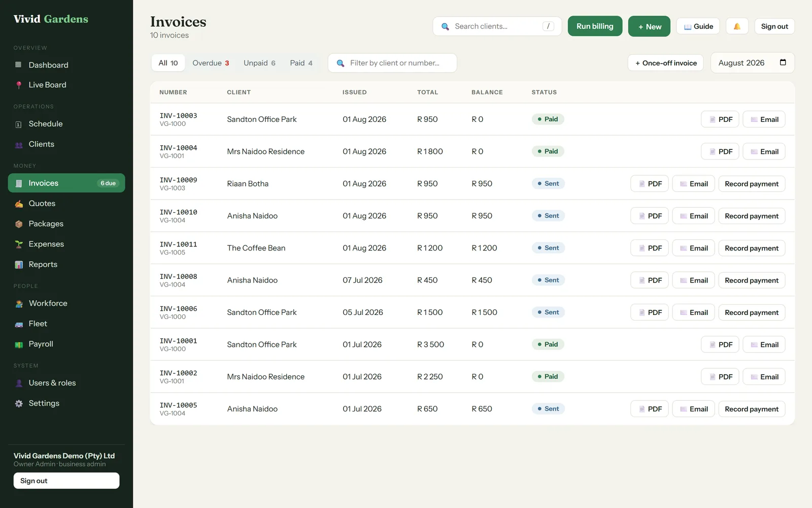
Task: Click the search magnifier in Search clients
Action: point(445,26)
